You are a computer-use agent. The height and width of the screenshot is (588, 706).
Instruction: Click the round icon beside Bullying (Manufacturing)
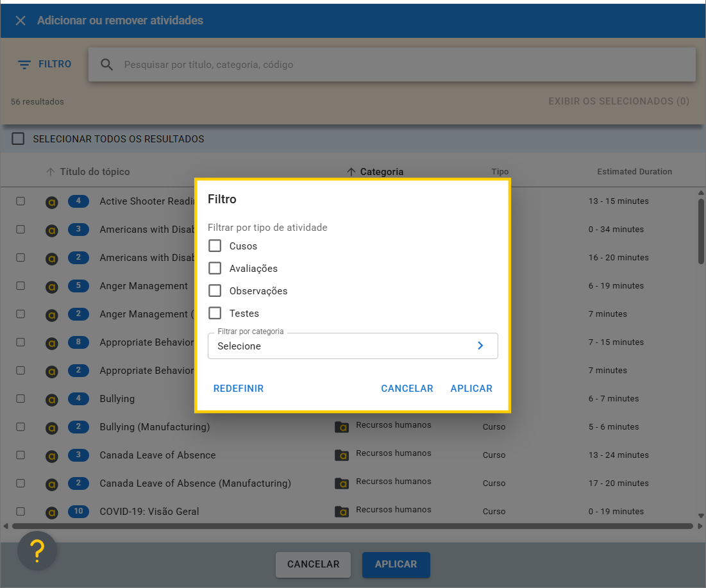point(52,427)
